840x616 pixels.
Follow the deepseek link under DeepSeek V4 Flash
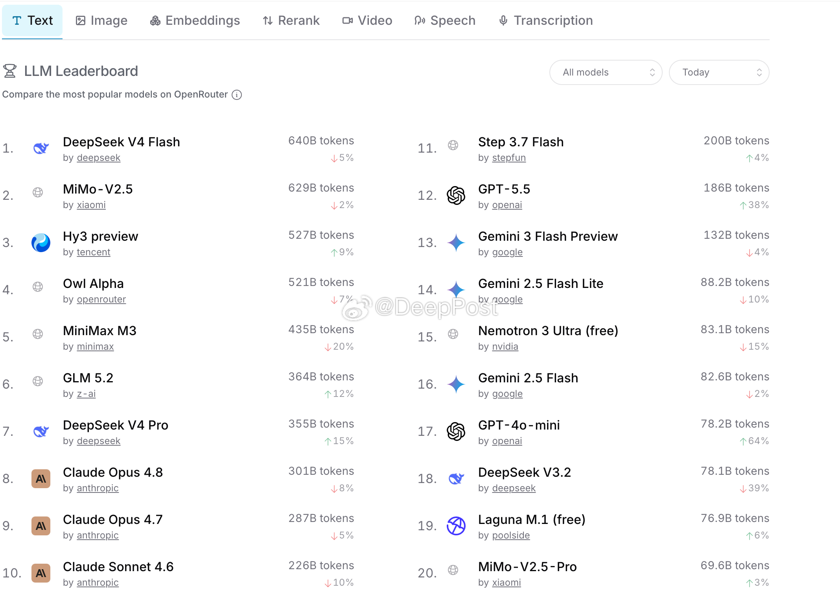pyautogui.click(x=99, y=158)
